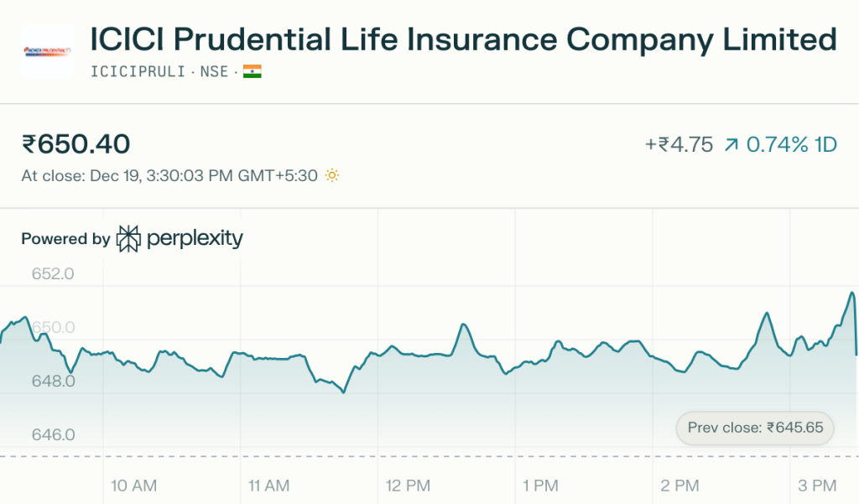The height and width of the screenshot is (504, 859).
Task: Click the 646.0 price axis label
Action: point(54,434)
